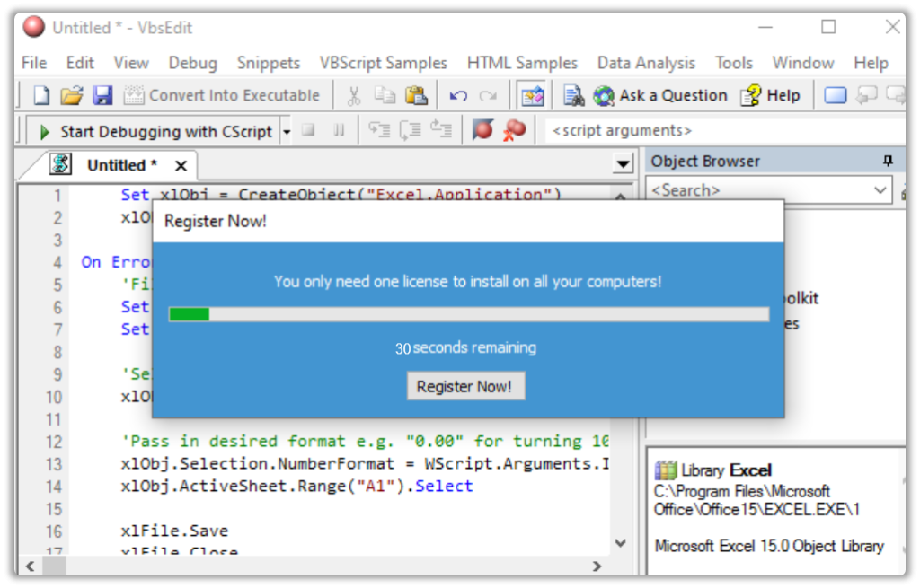Image resolution: width=920 pixels, height=588 pixels.
Task: Open the Edit menu
Action: (80, 63)
